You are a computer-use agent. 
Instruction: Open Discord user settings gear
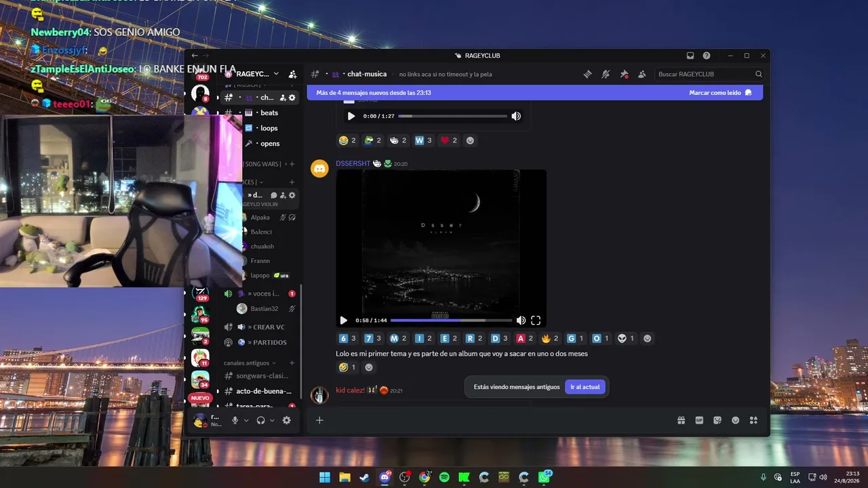287,420
